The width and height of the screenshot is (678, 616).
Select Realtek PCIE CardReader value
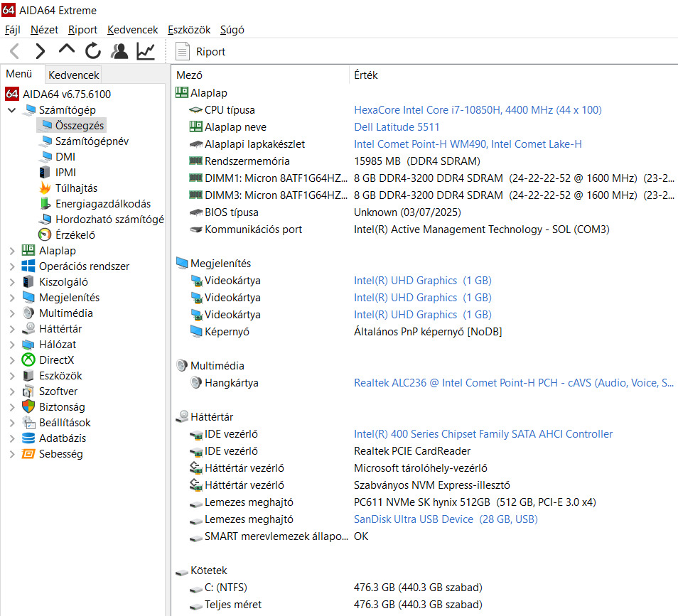point(412,451)
